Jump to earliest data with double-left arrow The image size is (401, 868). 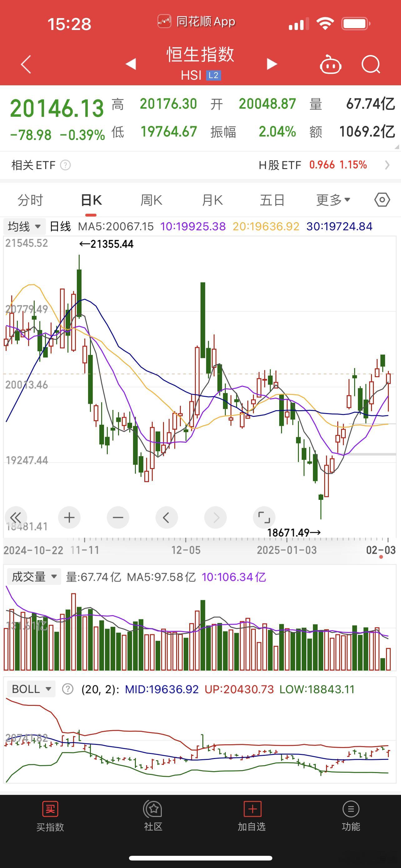pos(16,517)
